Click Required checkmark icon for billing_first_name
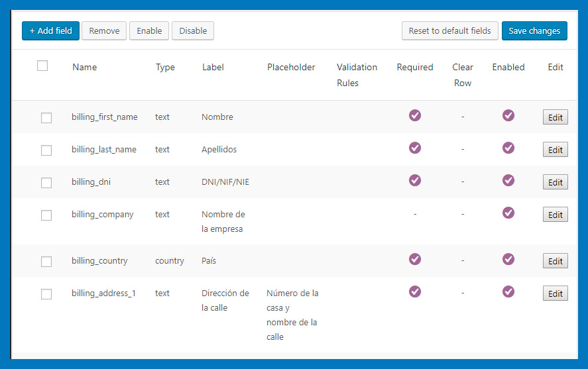Image resolution: width=588 pixels, height=369 pixels. [x=415, y=115]
